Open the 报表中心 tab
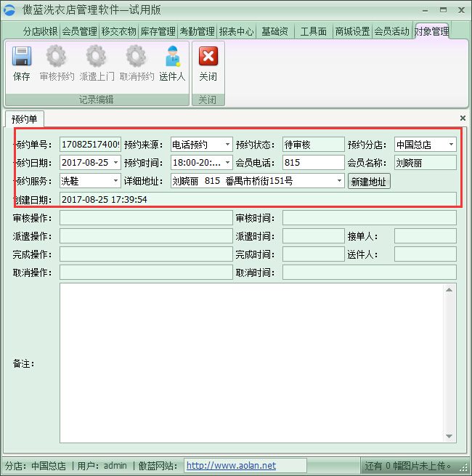Viewport: 472px width, 476px height. click(236, 31)
